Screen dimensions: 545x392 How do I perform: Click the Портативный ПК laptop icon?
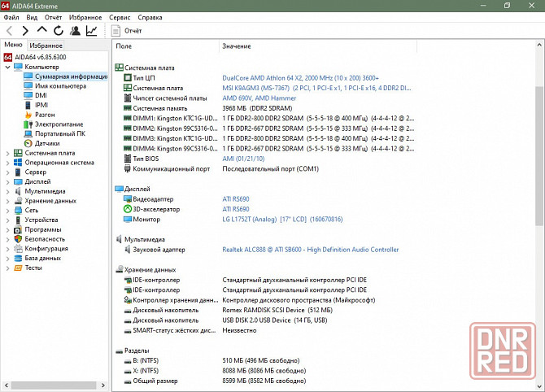point(28,134)
